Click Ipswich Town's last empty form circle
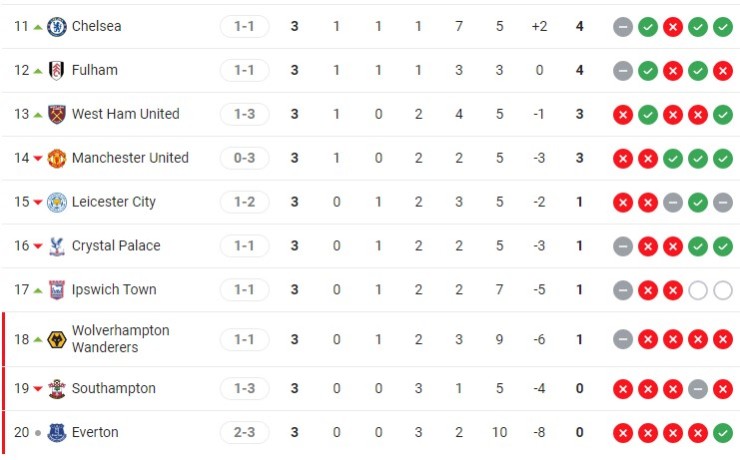The image size is (740, 460). (723, 290)
